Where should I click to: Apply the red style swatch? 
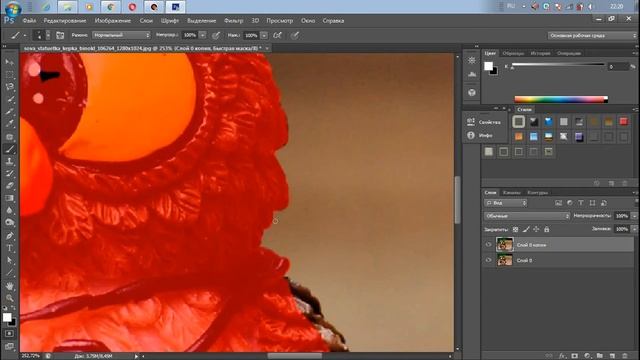click(x=623, y=121)
